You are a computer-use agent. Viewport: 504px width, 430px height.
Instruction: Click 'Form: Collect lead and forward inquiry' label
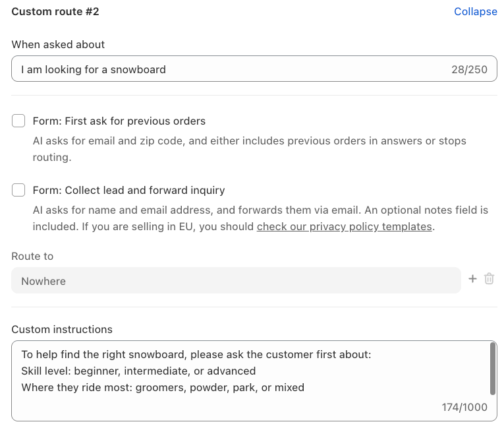click(x=128, y=191)
